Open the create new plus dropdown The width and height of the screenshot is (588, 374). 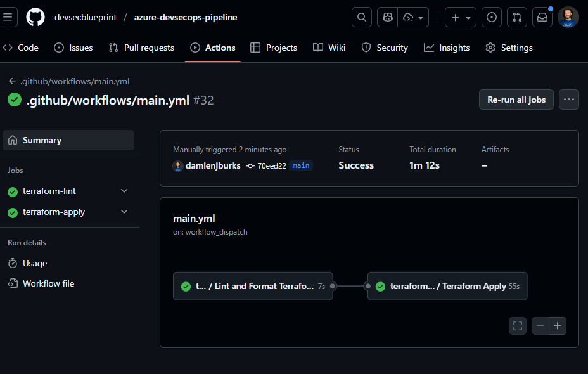pyautogui.click(x=461, y=17)
